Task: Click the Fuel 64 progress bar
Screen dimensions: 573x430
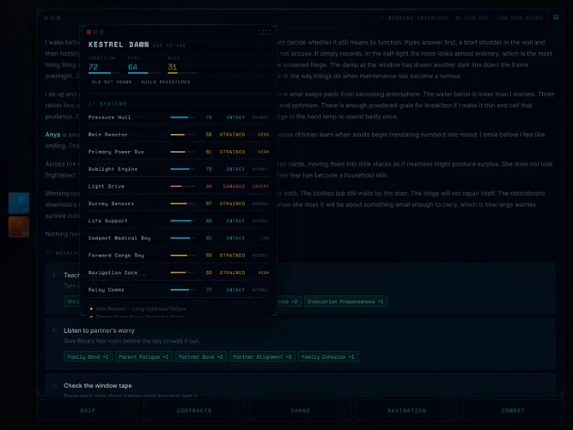Action: pyautogui.click(x=143, y=73)
